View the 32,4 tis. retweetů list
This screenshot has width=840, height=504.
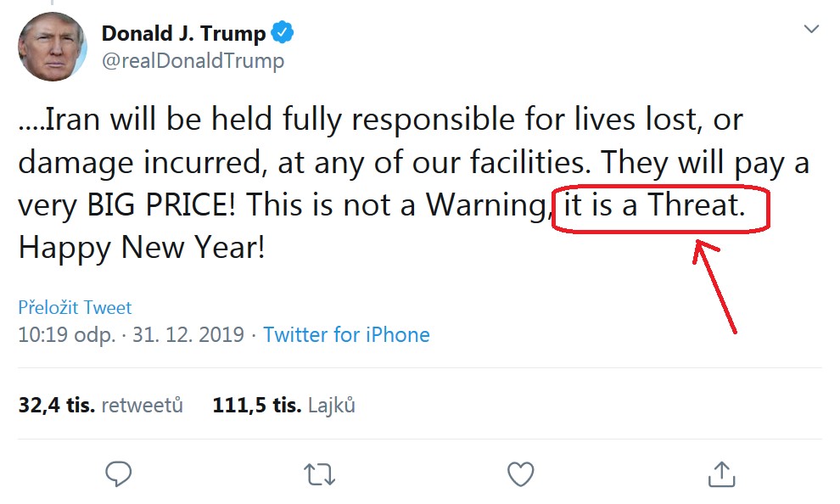100,406
